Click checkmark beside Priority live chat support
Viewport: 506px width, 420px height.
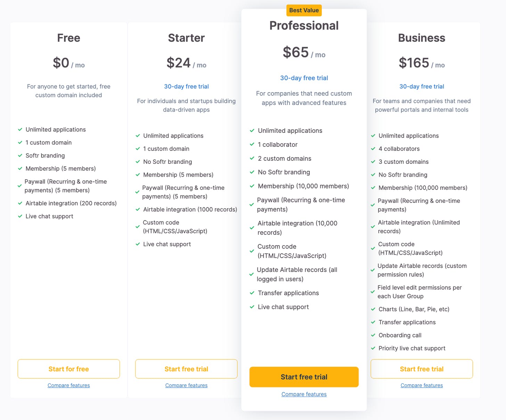pos(373,348)
